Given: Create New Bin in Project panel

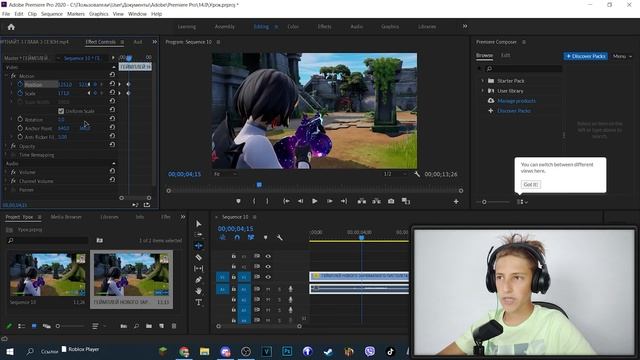Looking at the screenshot, I should (x=149, y=326).
